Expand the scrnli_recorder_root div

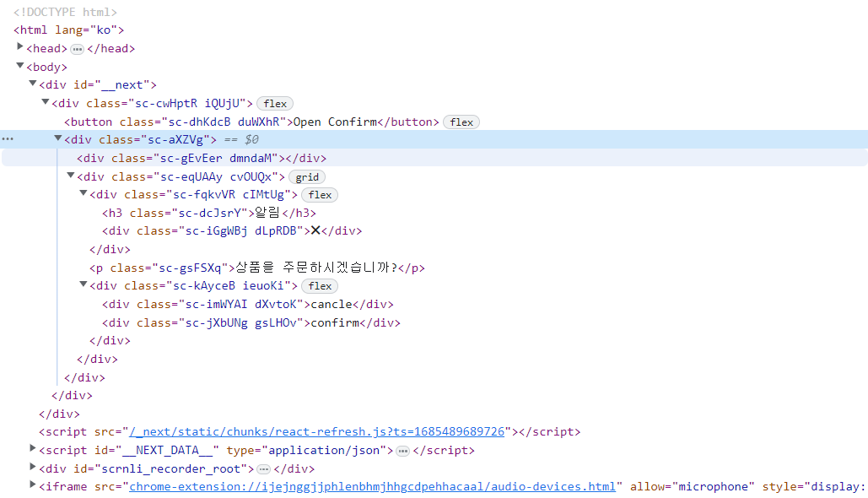point(33,467)
